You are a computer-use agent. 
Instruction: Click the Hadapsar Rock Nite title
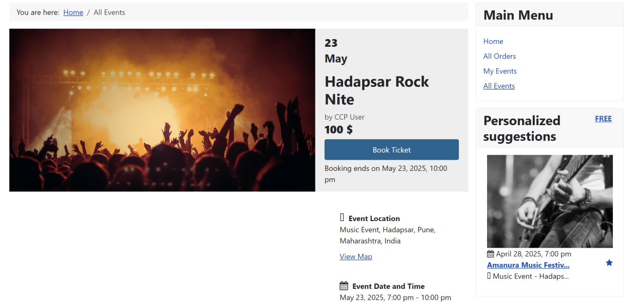pyautogui.click(x=377, y=90)
